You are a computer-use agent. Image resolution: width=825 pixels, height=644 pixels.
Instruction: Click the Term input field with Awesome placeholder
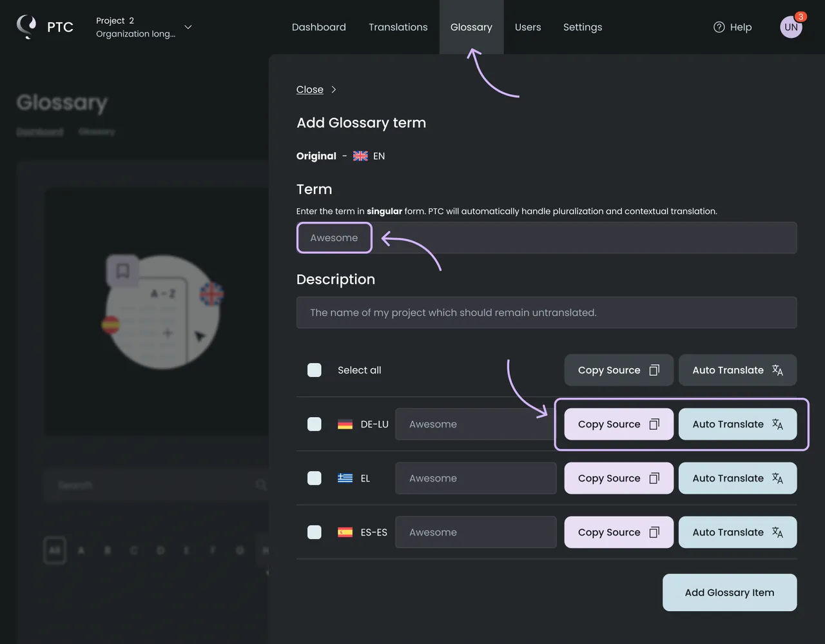[x=547, y=238]
